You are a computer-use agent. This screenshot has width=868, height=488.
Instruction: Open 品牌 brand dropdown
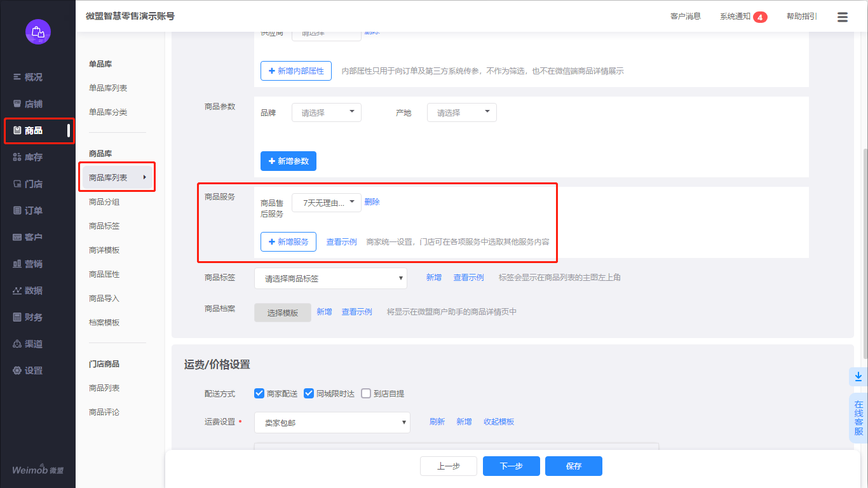pos(327,112)
